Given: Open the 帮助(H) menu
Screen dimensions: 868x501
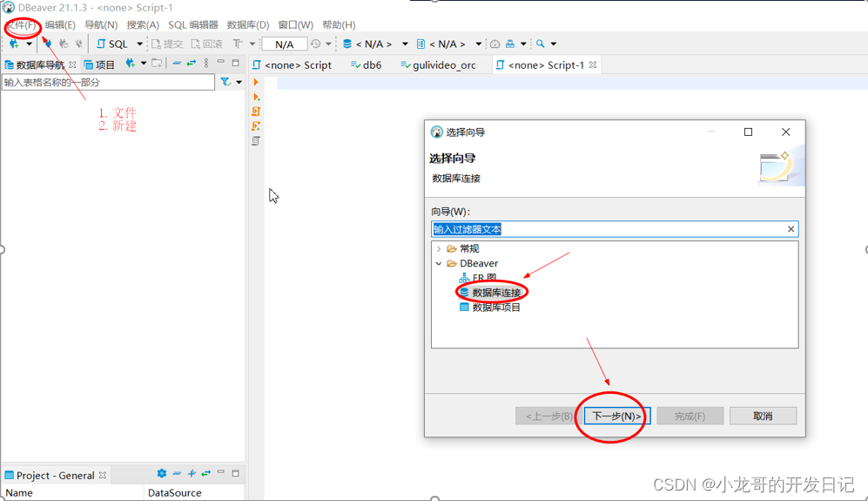Looking at the screenshot, I should [339, 25].
